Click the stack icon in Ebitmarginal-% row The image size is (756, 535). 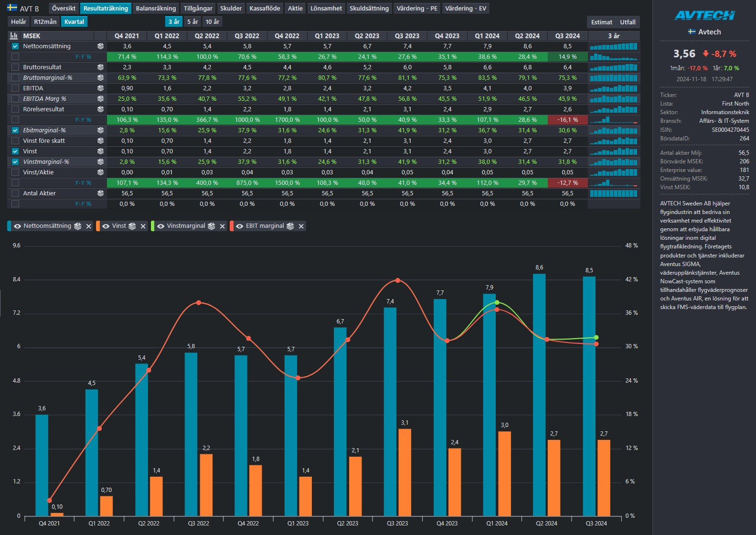[x=100, y=130]
